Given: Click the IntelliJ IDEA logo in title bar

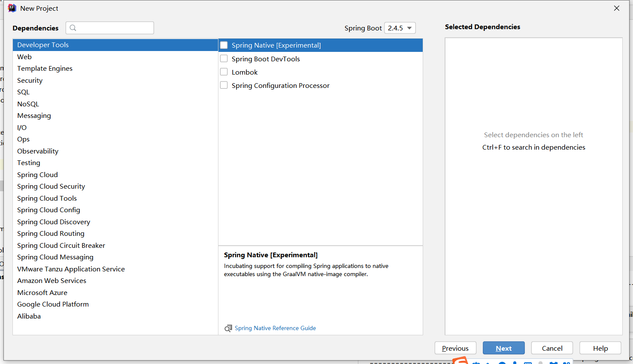Looking at the screenshot, I should pyautogui.click(x=12, y=8).
